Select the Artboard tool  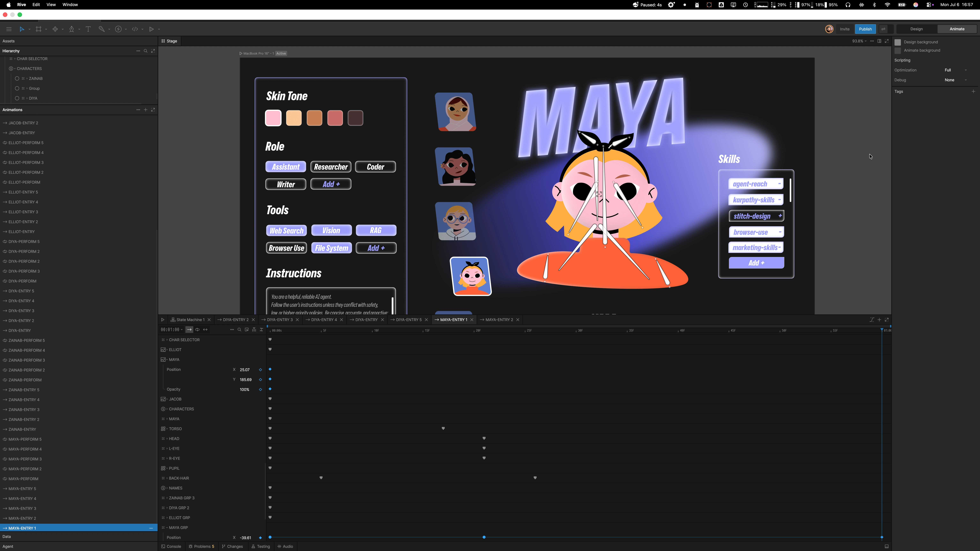pos(38,29)
